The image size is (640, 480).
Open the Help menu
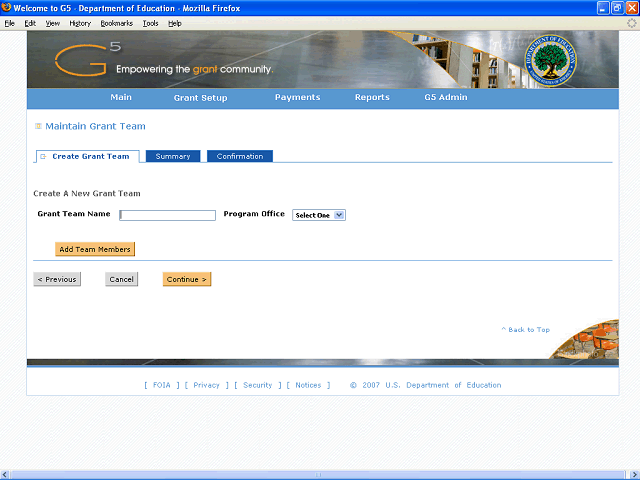(x=175, y=23)
